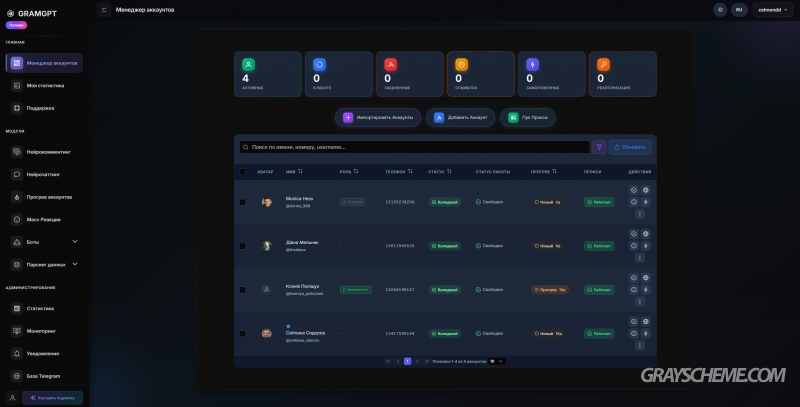The width and height of the screenshot is (800, 407).
Task: Click the Импортировать Аккаунты button
Action: (x=377, y=117)
